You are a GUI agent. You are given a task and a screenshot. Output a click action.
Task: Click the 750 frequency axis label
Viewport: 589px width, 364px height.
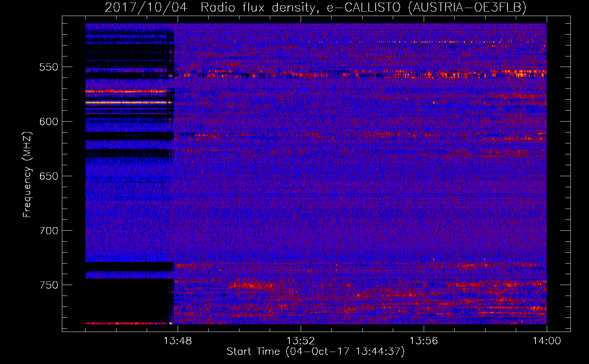[49, 285]
